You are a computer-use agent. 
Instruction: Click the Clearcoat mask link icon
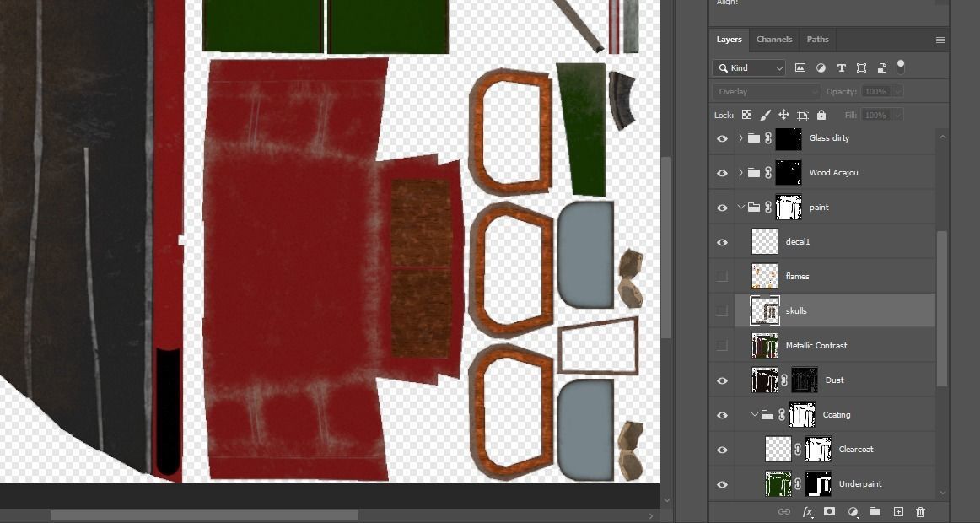[x=798, y=450]
